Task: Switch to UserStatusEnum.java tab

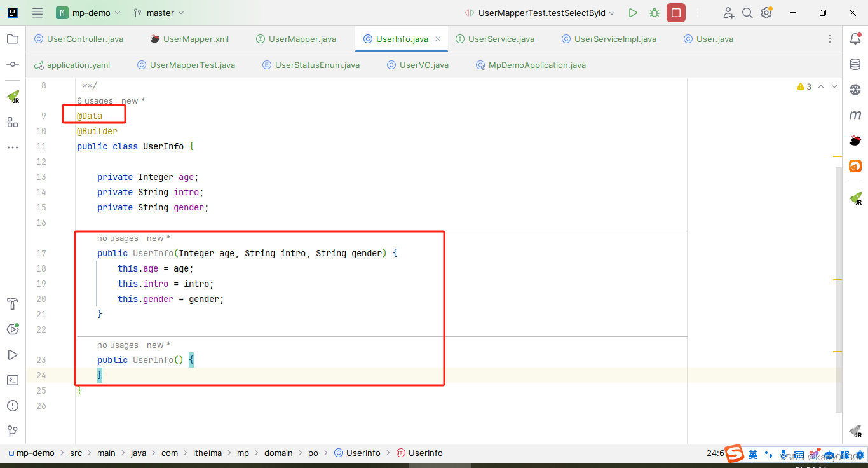Action: 311,65
